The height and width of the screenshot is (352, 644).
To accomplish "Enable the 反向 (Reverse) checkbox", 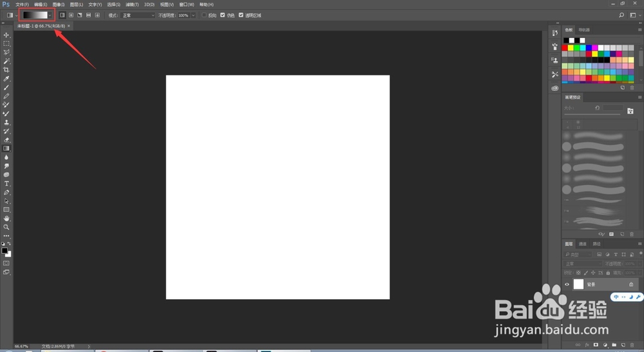I will point(204,15).
